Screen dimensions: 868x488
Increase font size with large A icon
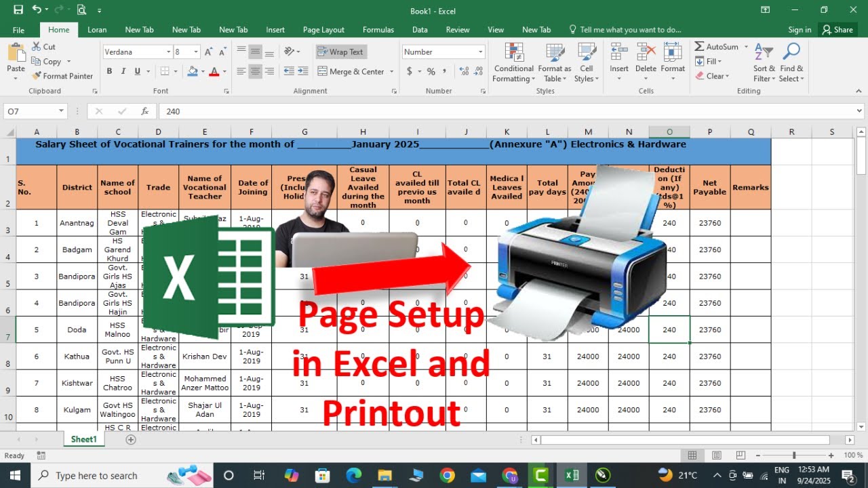click(209, 52)
